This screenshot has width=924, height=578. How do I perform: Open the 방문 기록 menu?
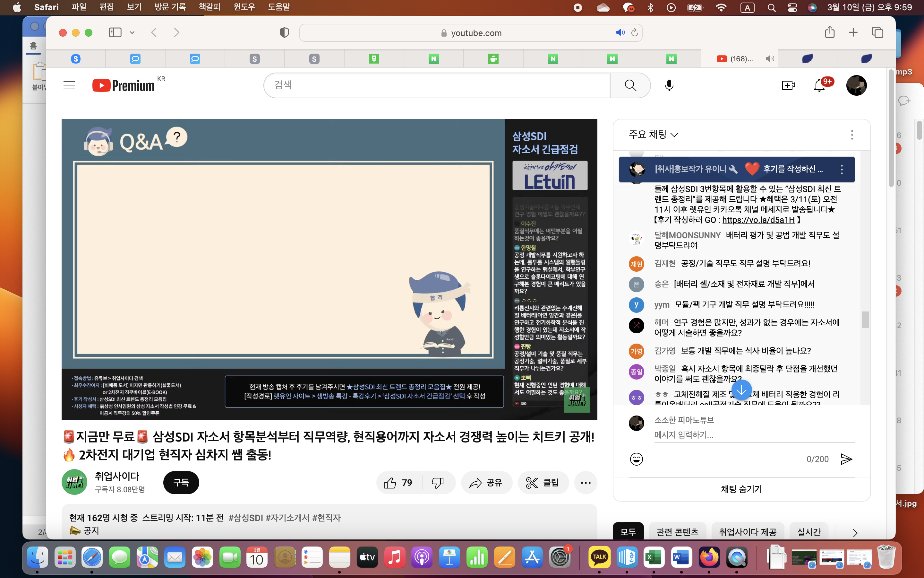click(170, 7)
